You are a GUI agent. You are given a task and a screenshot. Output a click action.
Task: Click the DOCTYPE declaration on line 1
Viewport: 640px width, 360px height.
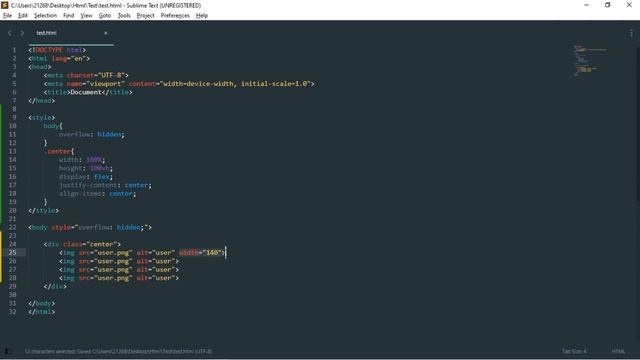57,50
